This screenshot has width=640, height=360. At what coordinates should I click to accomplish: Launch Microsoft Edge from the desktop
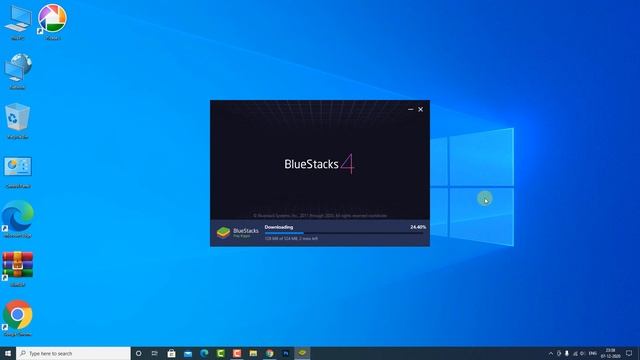click(x=18, y=219)
